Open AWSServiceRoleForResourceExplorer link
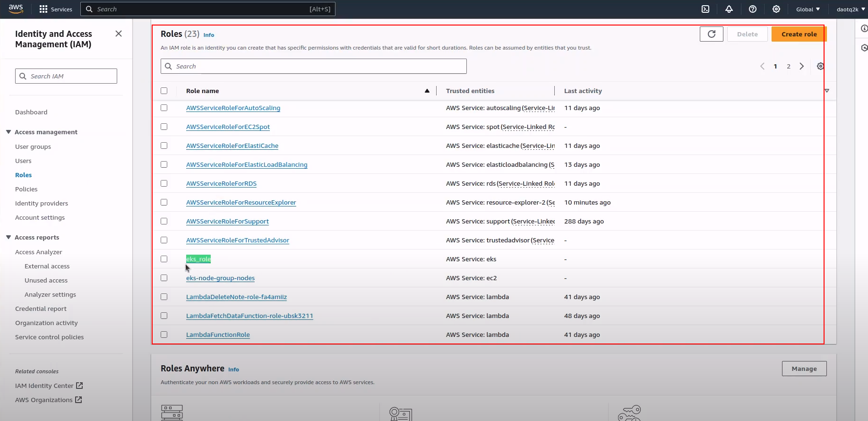Screen dimensions: 868x421 point(241,202)
